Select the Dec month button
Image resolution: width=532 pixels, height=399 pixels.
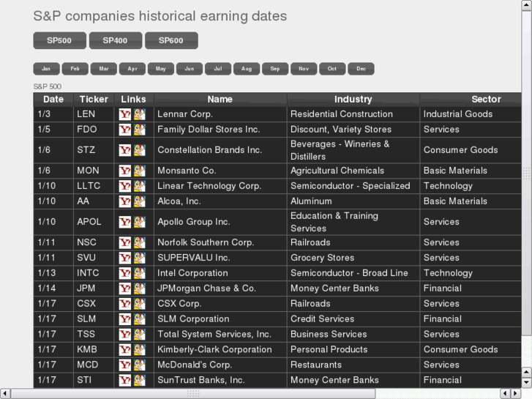pyautogui.click(x=361, y=69)
